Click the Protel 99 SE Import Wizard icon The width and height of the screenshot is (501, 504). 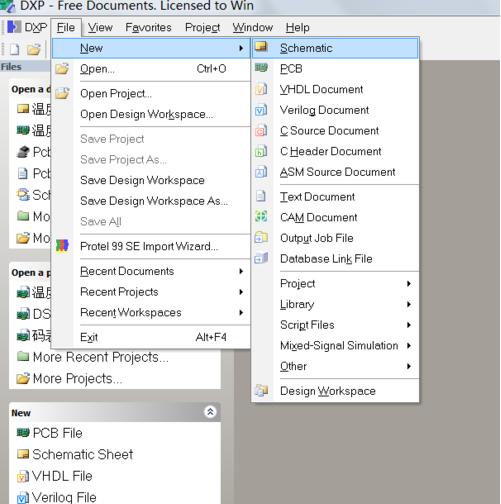62,246
